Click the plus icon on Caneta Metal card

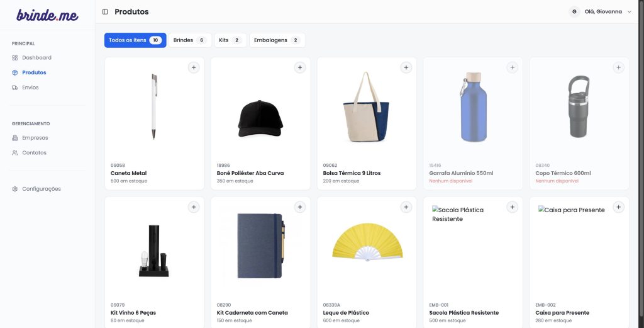click(x=194, y=67)
